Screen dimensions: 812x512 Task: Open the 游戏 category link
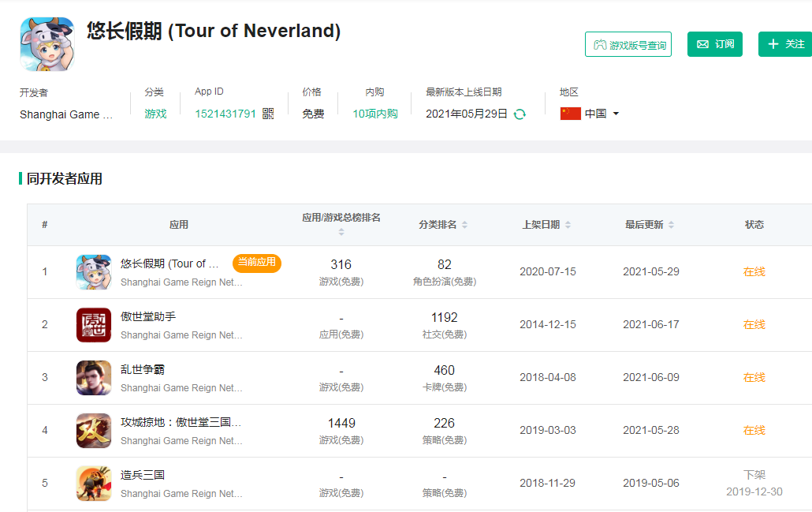tap(155, 114)
